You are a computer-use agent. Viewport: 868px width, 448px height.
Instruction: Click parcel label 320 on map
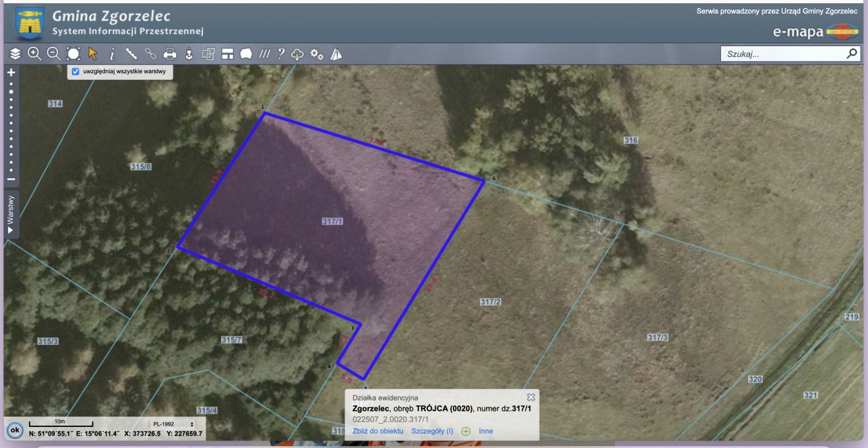click(x=755, y=379)
